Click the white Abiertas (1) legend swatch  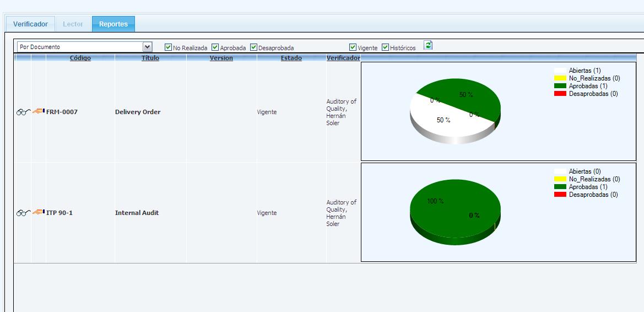click(x=560, y=71)
